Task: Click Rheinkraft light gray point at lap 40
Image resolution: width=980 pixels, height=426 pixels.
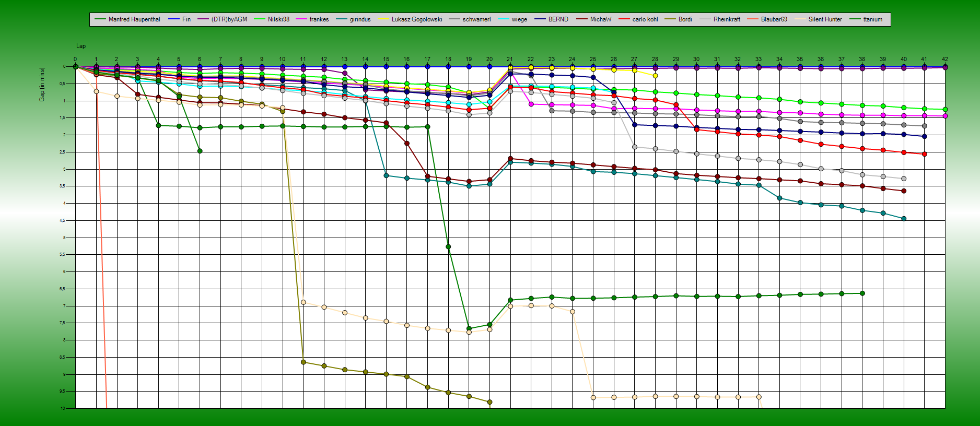Action: [903, 179]
